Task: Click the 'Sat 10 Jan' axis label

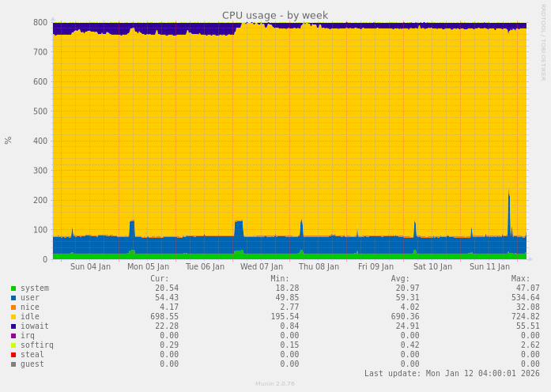Action: click(432, 267)
